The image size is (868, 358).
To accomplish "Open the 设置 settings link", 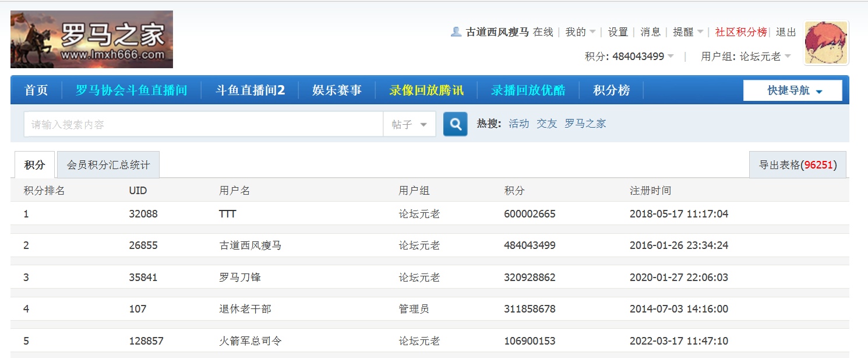I will (x=618, y=31).
